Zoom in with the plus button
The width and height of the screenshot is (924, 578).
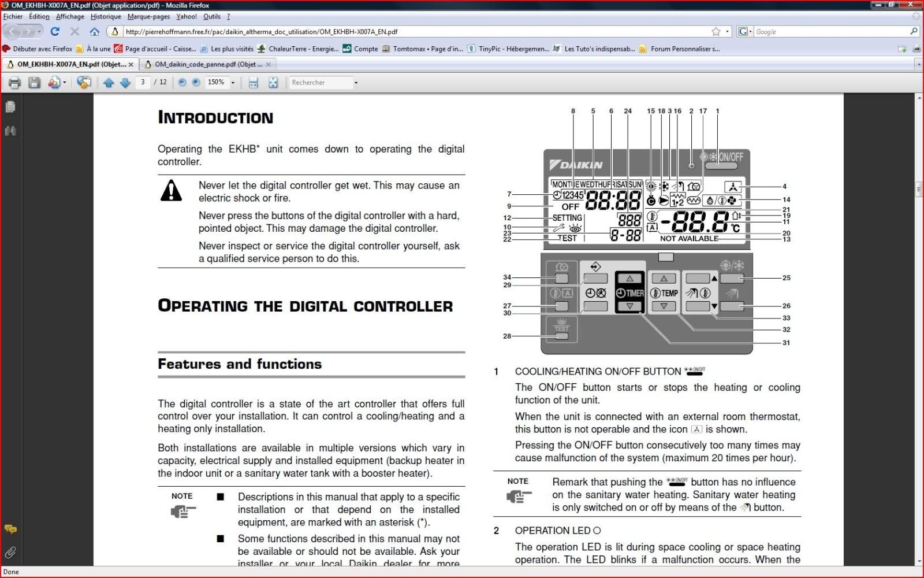(196, 83)
